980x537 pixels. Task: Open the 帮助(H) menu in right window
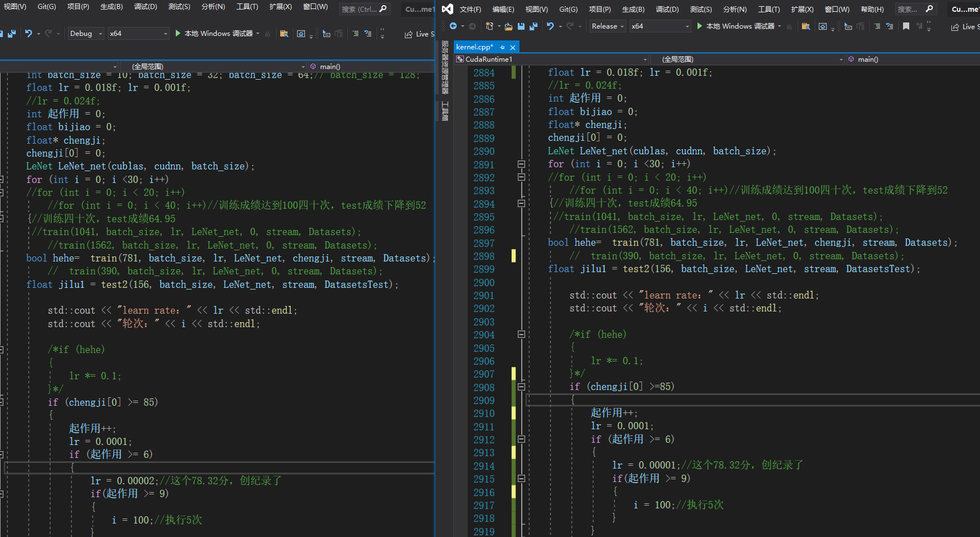point(872,9)
